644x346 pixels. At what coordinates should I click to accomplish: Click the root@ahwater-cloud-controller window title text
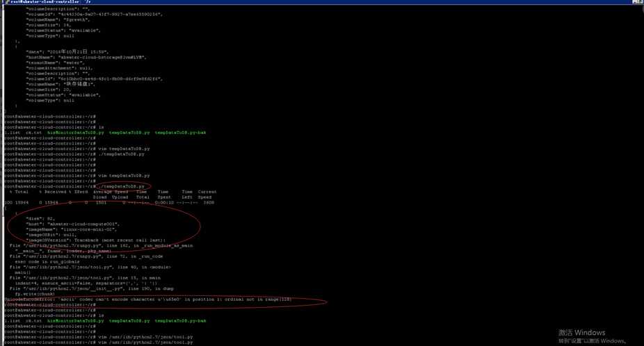tap(50, 2)
